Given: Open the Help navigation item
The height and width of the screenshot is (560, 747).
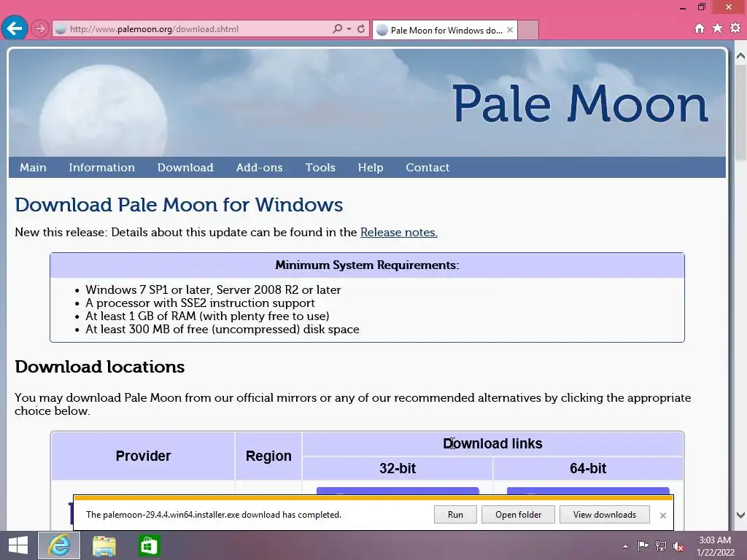Looking at the screenshot, I should pos(370,168).
